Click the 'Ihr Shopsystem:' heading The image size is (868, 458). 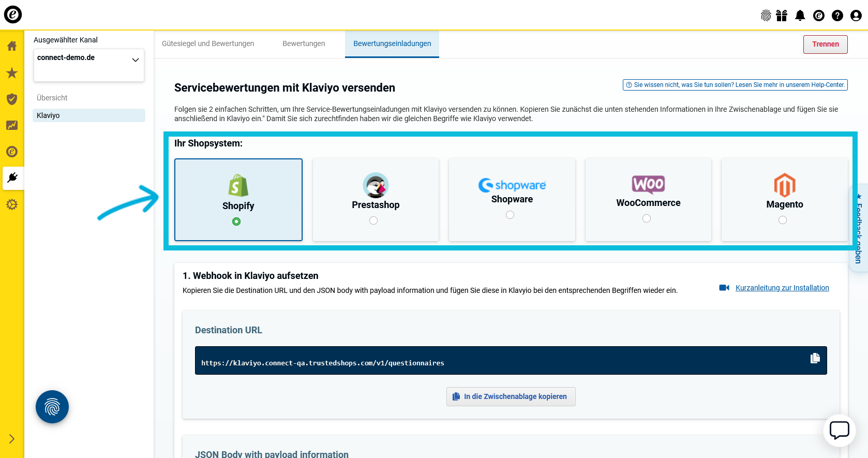coord(208,143)
